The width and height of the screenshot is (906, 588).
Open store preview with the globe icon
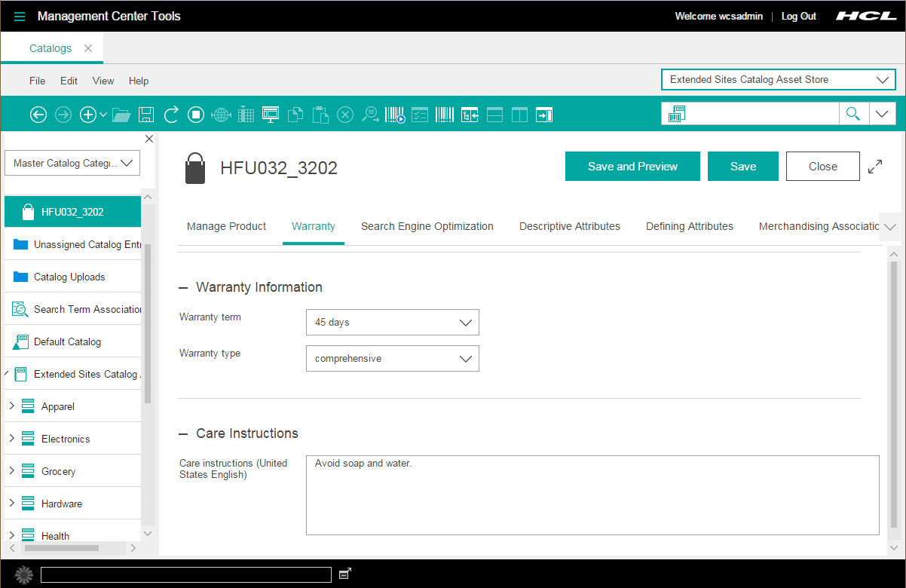point(221,114)
